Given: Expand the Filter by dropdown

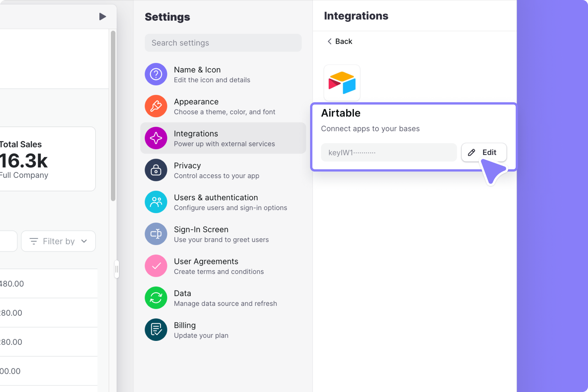Looking at the screenshot, I should coord(58,241).
